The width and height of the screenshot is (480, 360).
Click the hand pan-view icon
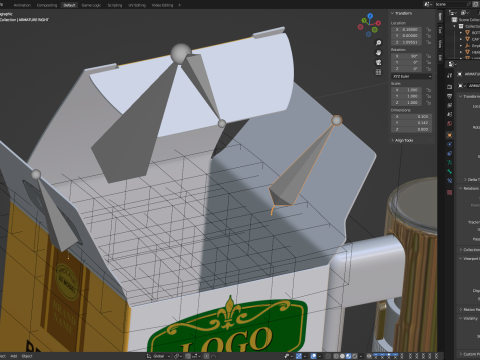tap(378, 53)
